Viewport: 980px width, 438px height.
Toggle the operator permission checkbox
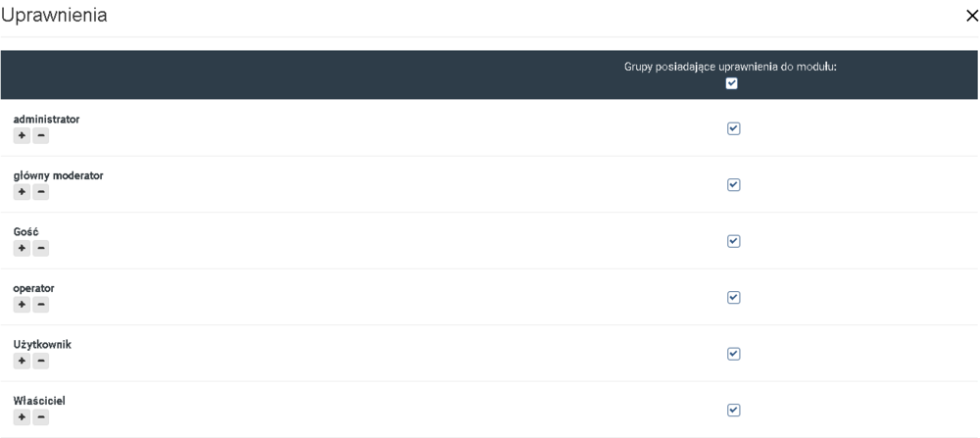coord(733,297)
